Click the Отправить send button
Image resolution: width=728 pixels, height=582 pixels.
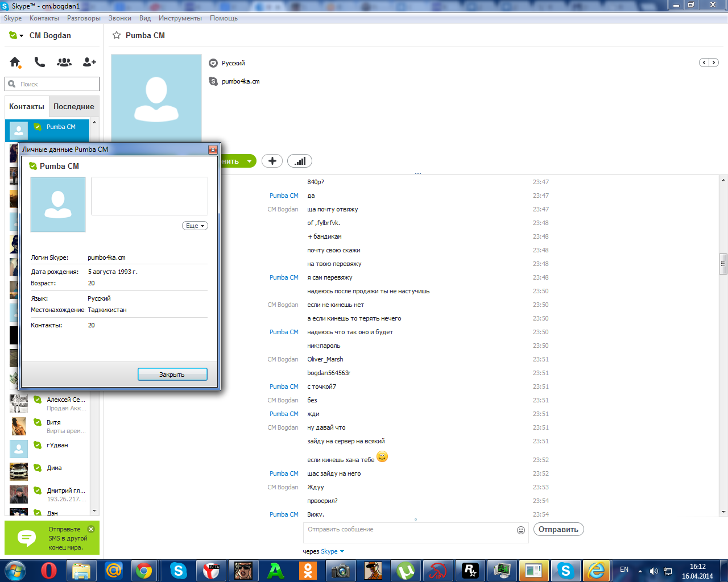coord(559,529)
